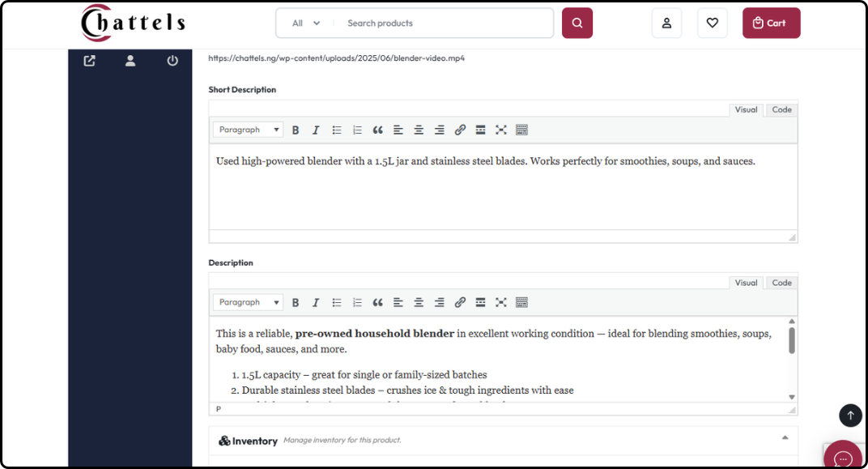Align center in Short Description toolbar
868x469 pixels.
[419, 130]
